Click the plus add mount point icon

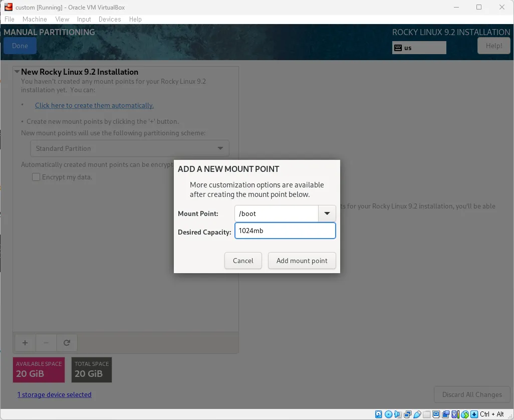(25, 343)
